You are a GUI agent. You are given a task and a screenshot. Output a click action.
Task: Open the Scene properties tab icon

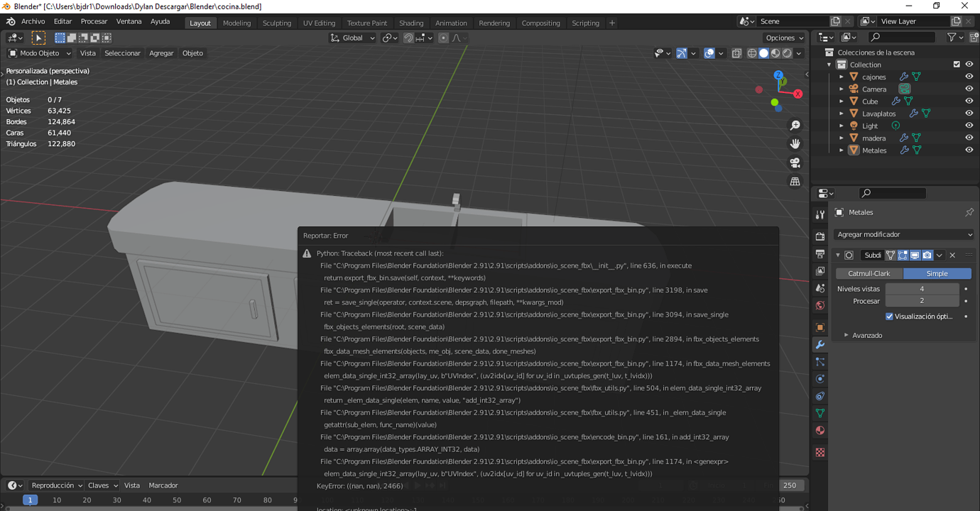pos(820,288)
